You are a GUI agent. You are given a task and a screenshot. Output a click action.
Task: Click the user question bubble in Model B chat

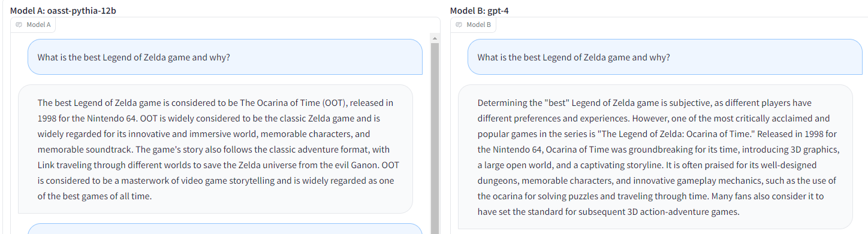click(665, 57)
